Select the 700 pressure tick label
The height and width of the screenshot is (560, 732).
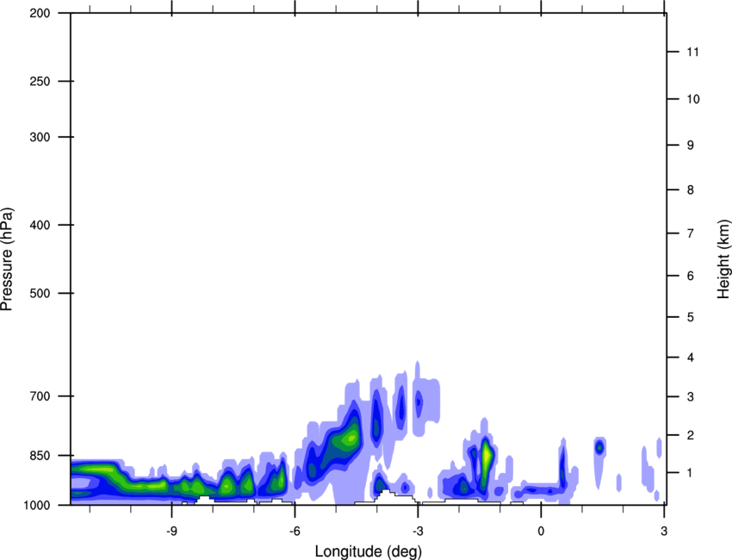(x=40, y=396)
